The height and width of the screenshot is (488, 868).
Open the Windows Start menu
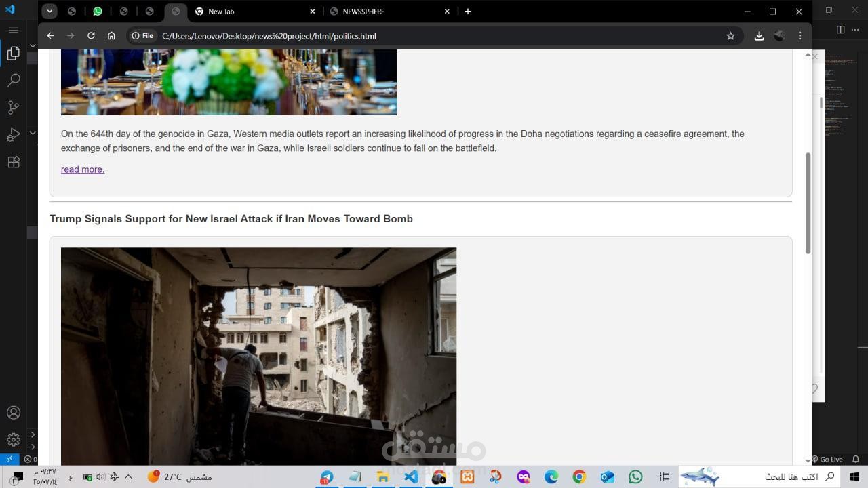(854, 477)
